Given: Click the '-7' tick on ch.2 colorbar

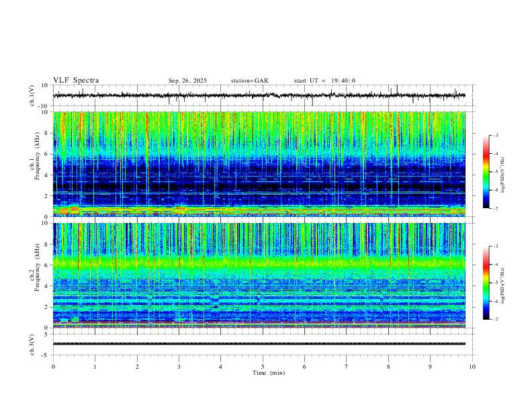Looking at the screenshot, I should point(496,320).
